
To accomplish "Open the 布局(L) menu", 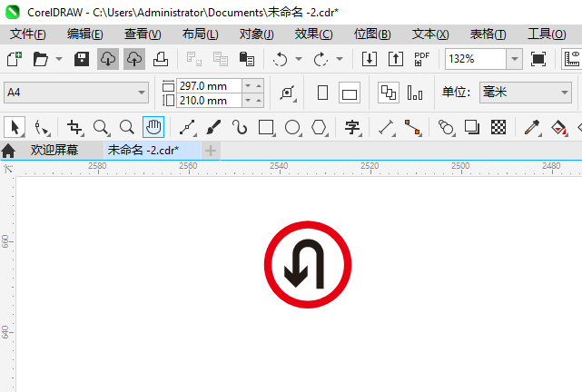I will pyautogui.click(x=200, y=34).
